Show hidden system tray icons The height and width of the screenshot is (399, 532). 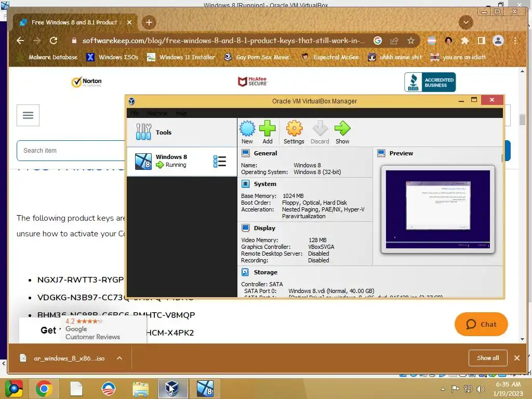443,390
